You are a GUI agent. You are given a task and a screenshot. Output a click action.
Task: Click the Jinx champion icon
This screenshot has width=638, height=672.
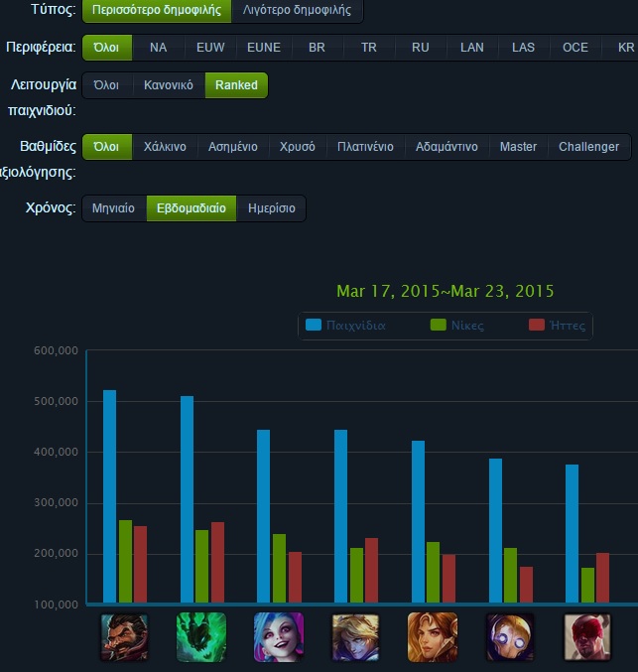(279, 637)
